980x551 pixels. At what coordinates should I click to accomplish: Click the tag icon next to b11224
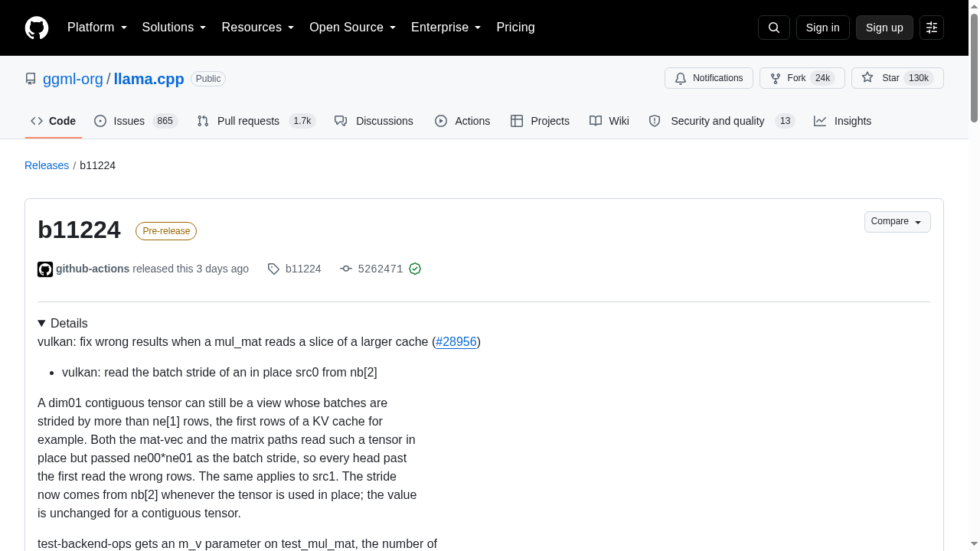pos(273,269)
